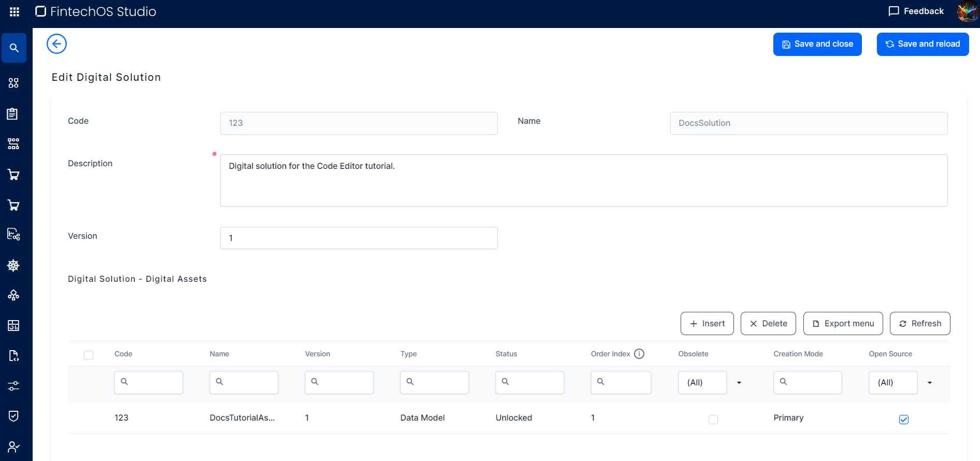The width and height of the screenshot is (980, 461).
Task: Expand the Open Source filter dropdown
Action: [x=929, y=383]
